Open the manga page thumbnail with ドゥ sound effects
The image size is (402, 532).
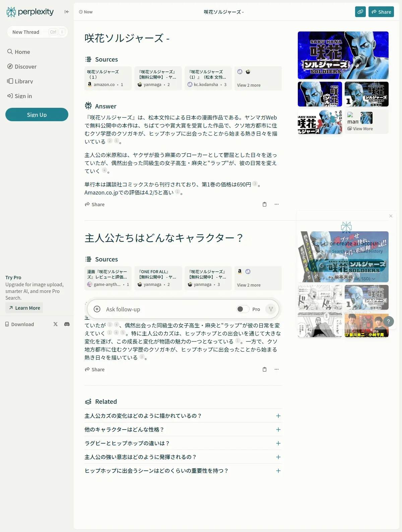(x=320, y=297)
